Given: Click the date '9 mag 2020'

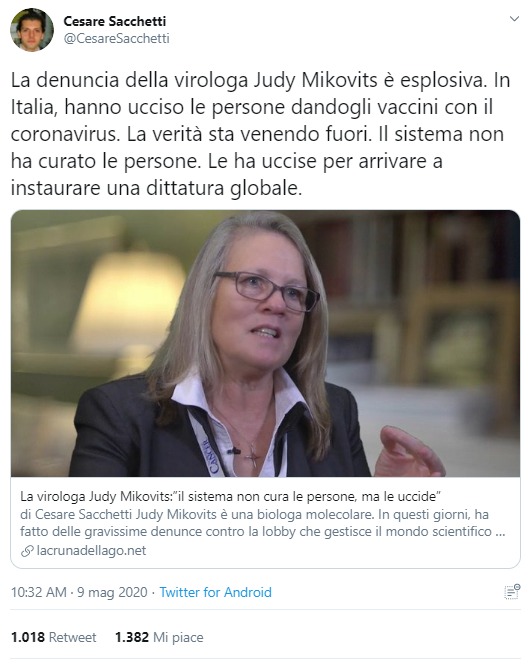Looking at the screenshot, I should coord(112,592).
